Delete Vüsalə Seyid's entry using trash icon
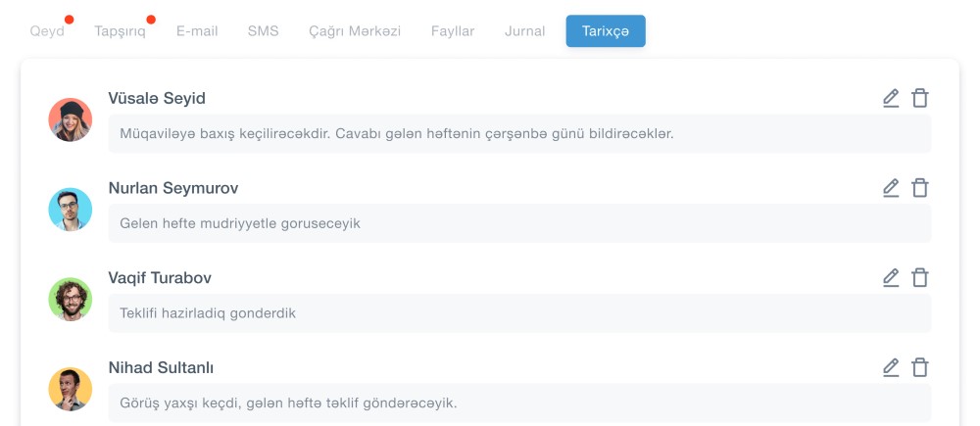This screenshot has height=426, width=980. (x=920, y=98)
